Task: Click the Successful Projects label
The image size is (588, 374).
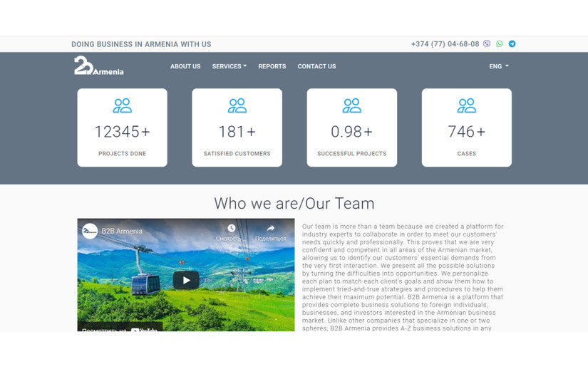Action: 352,154
